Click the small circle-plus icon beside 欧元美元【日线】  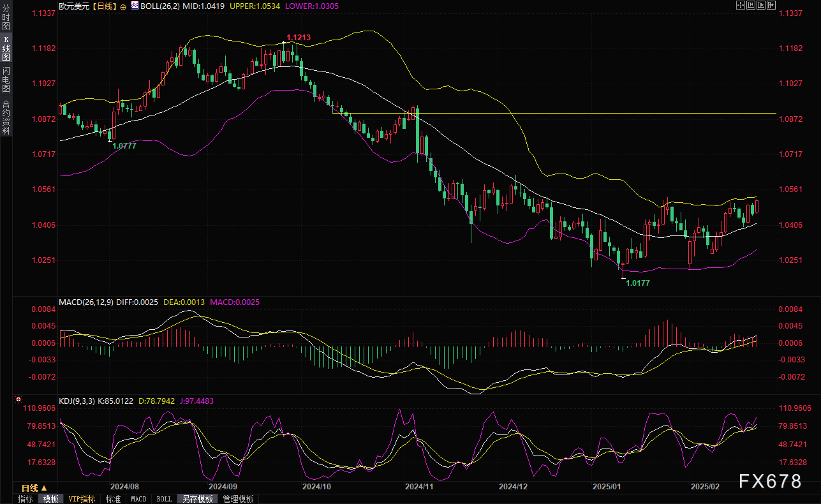click(122, 6)
